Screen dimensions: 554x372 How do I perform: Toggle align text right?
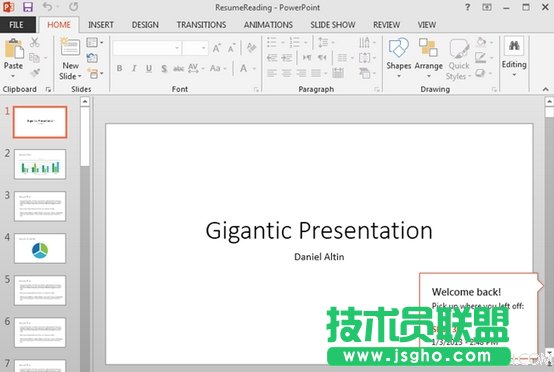click(301, 73)
